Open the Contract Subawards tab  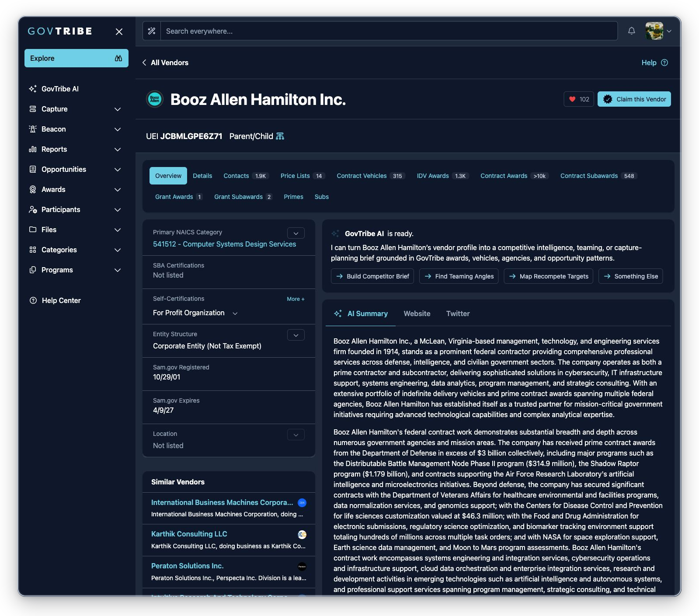[598, 176]
